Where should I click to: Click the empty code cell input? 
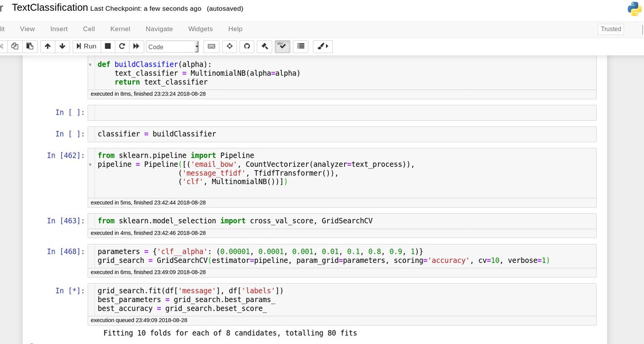point(346,113)
